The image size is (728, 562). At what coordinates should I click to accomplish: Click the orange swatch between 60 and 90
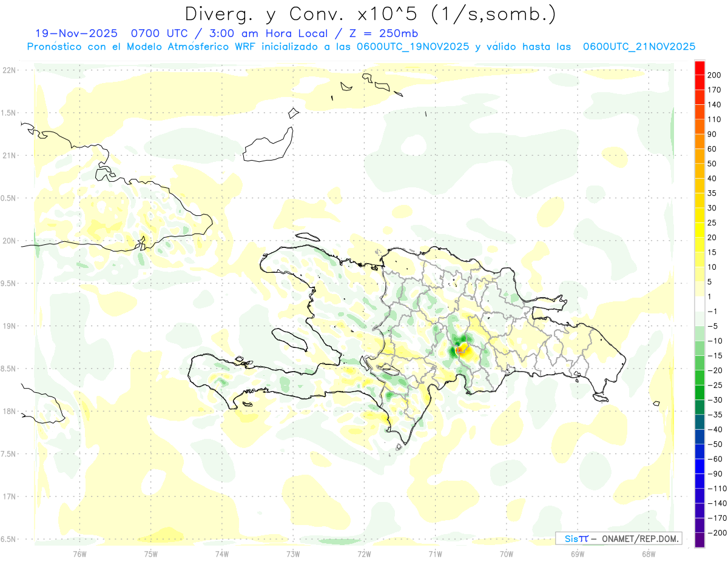point(700,141)
